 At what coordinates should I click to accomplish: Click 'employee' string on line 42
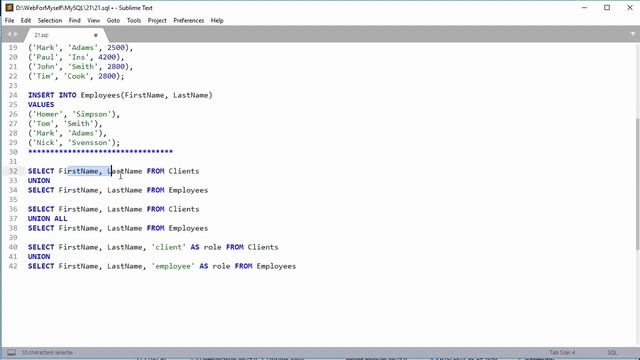pyautogui.click(x=173, y=266)
